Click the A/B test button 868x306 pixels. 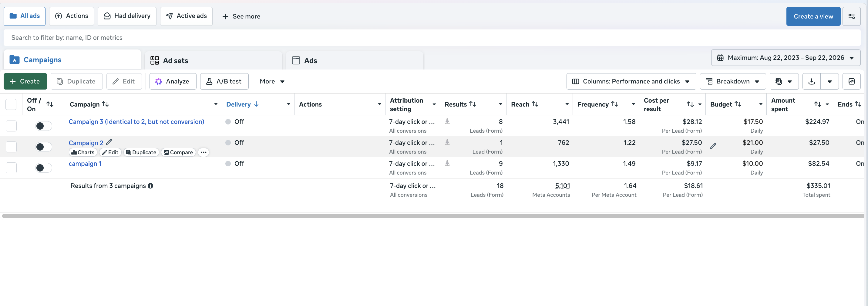pos(224,81)
